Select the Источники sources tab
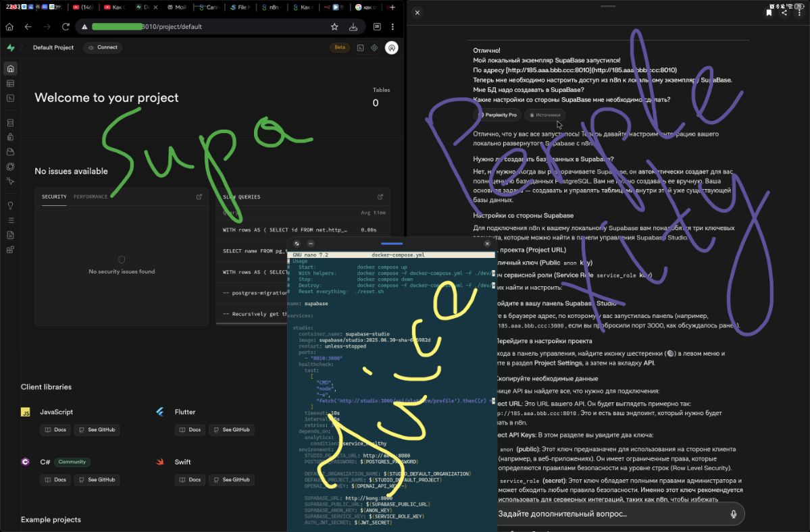 click(x=545, y=115)
